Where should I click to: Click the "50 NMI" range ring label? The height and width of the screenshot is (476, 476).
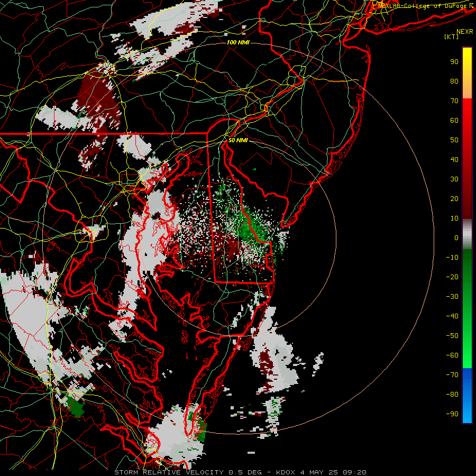coord(238,140)
